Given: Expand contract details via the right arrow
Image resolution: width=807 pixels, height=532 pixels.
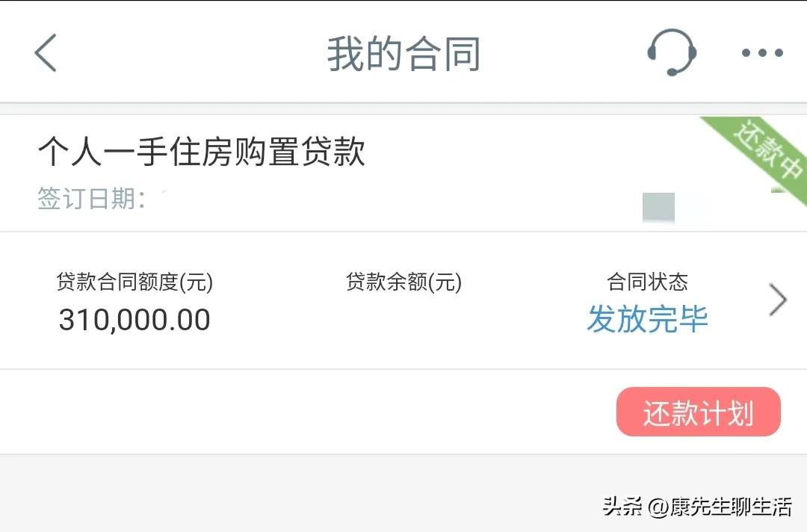Looking at the screenshot, I should coord(779,300).
